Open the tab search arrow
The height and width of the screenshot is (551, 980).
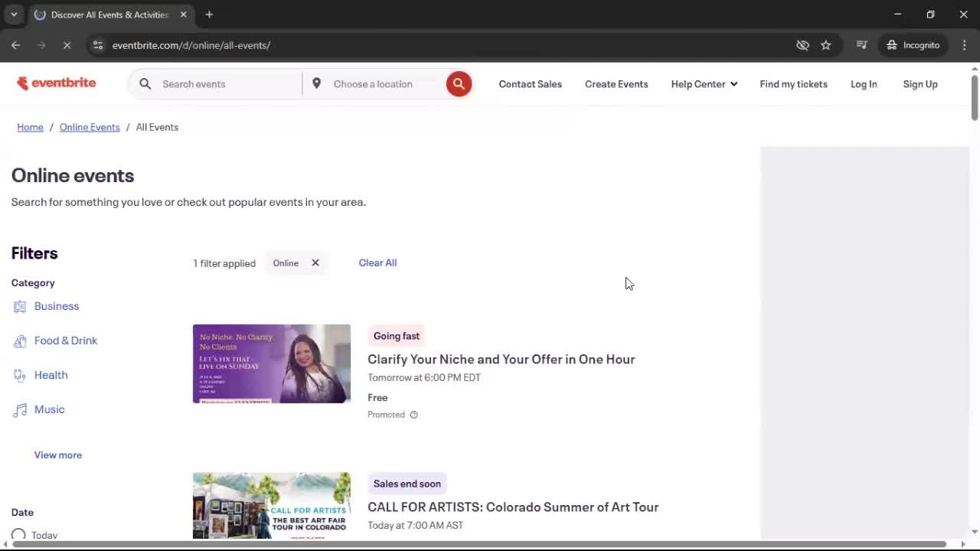pos(13,14)
